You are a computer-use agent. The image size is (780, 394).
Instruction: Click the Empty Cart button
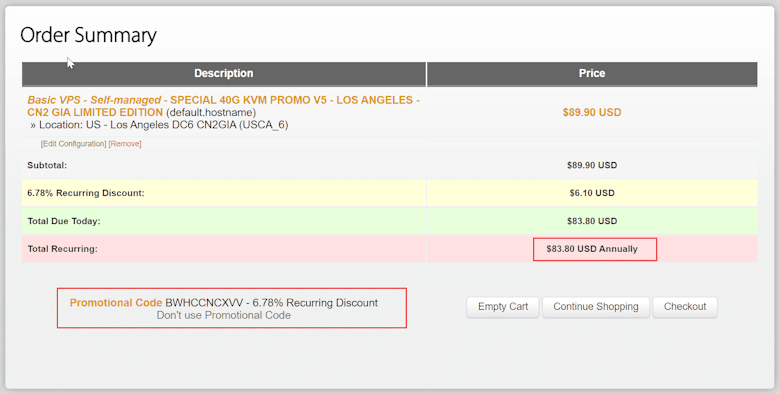503,307
